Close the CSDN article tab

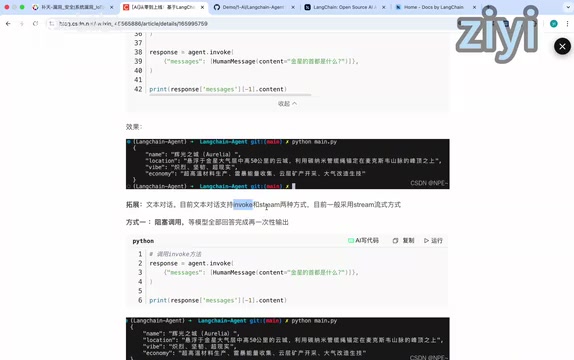point(202,7)
